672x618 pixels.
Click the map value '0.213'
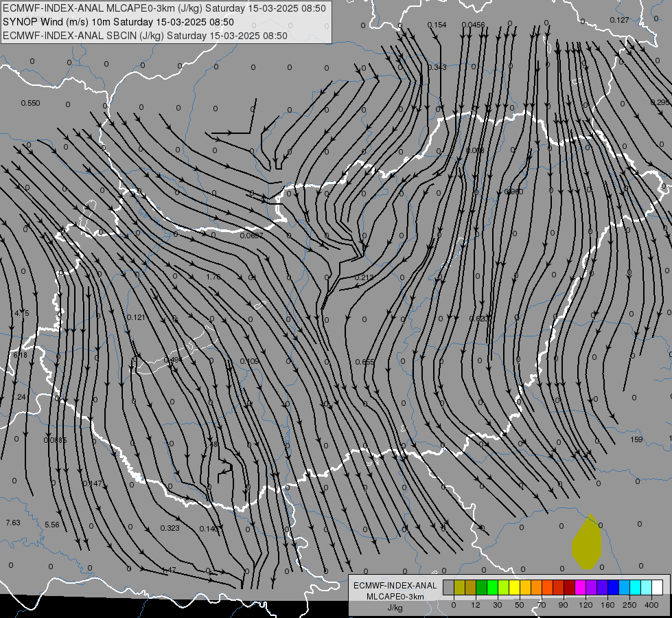tap(364, 277)
